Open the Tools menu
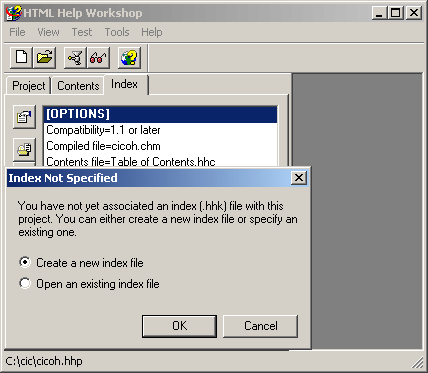The image size is (428, 373). [117, 32]
